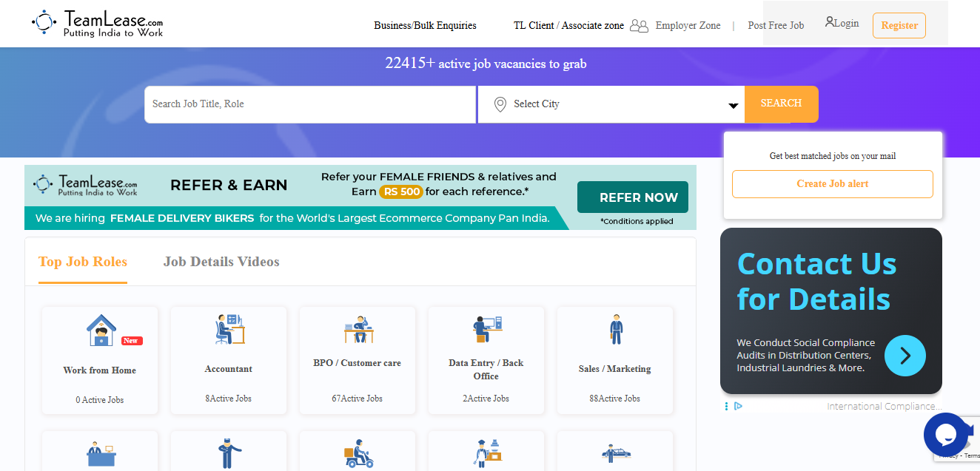
Task: Click the International Compliance ad caption
Action: (x=885, y=406)
